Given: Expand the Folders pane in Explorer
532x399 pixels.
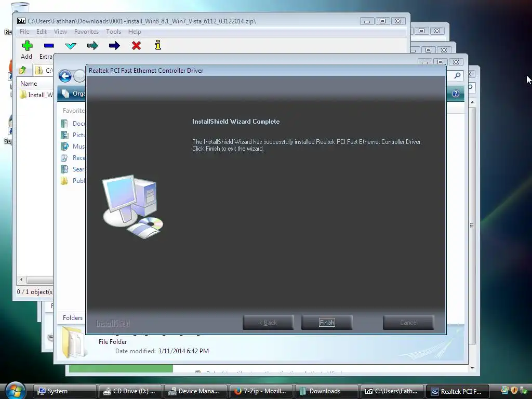Looking at the screenshot, I should tap(72, 318).
